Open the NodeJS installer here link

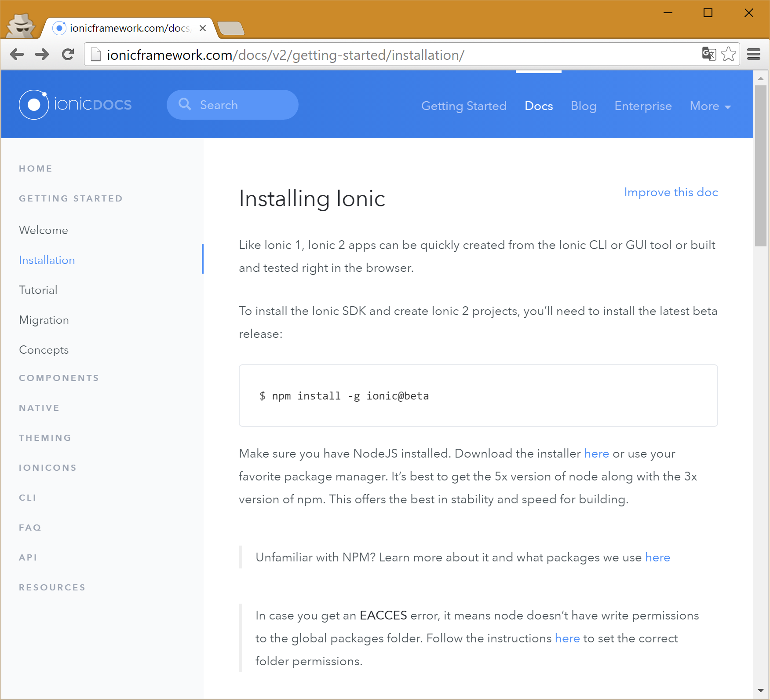coord(596,454)
